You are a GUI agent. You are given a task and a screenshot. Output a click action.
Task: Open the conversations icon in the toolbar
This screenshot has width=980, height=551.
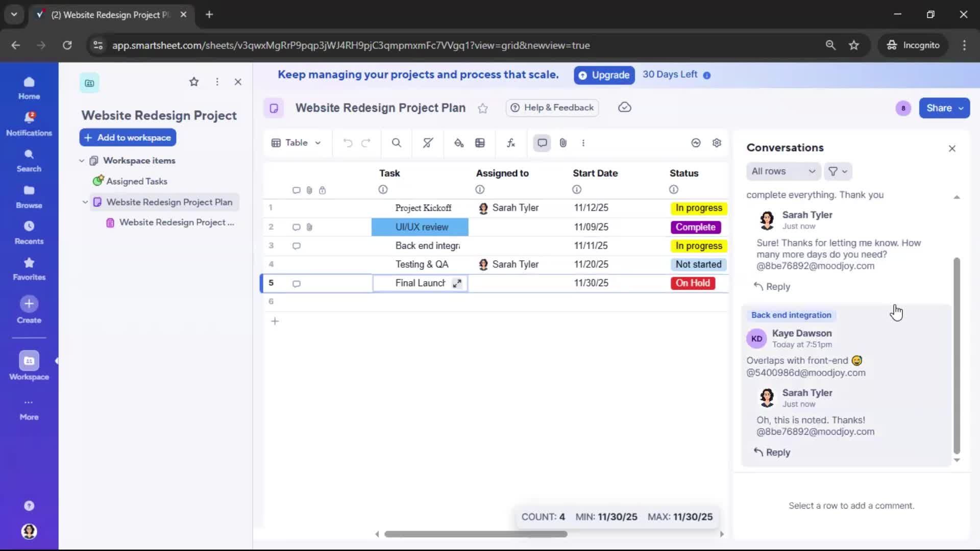[542, 143]
